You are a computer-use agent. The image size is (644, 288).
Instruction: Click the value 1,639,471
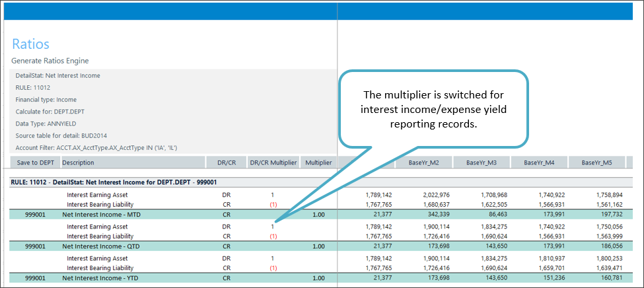click(x=608, y=268)
